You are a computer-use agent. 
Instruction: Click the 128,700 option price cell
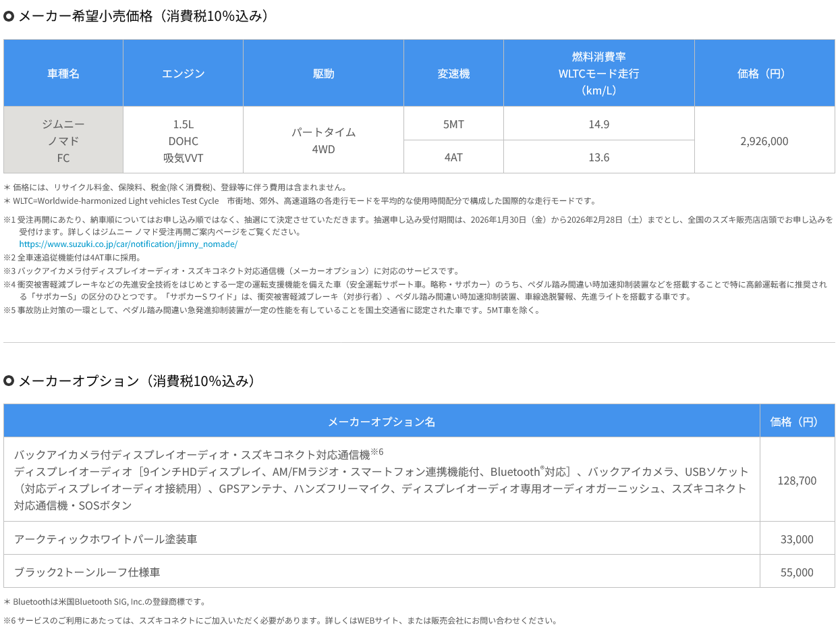tap(797, 480)
